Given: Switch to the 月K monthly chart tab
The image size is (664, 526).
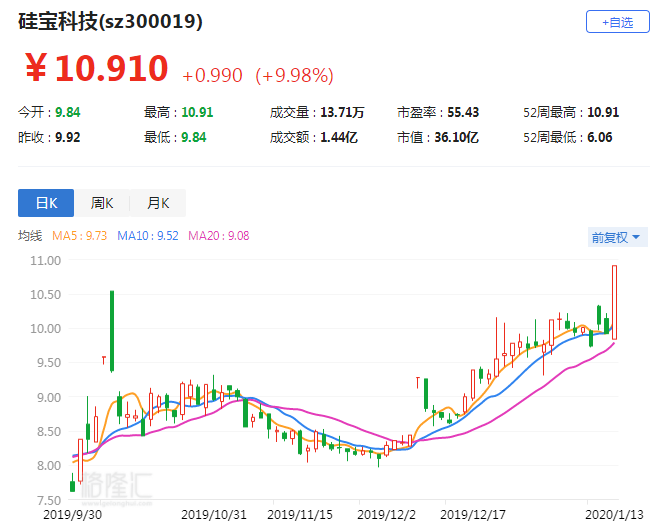Looking at the screenshot, I should coord(158,203).
